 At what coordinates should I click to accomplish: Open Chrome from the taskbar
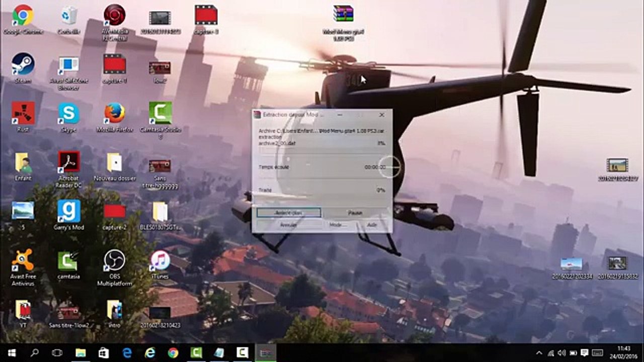[173, 353]
